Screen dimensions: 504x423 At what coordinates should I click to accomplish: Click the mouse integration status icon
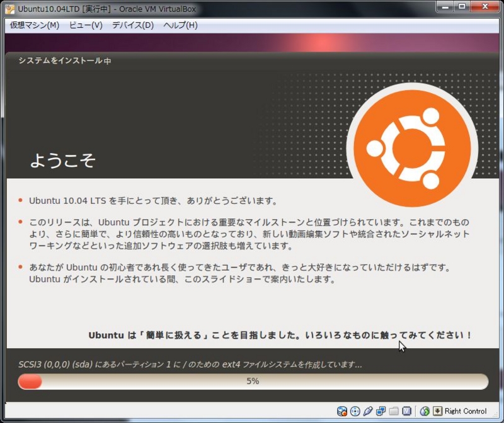(425, 411)
